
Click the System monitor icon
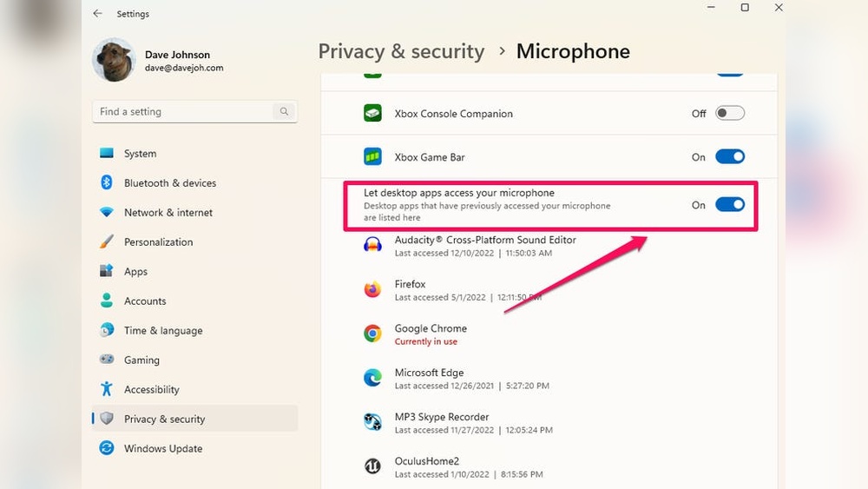106,153
